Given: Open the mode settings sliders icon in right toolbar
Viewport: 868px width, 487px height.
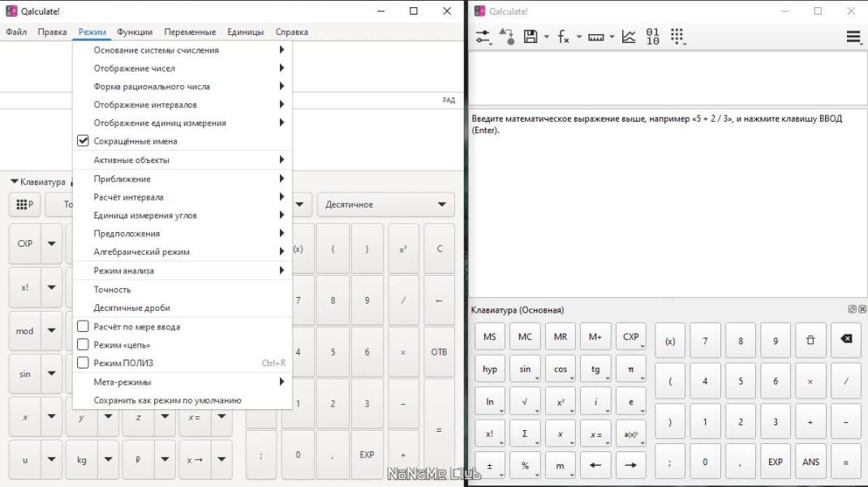Looking at the screenshot, I should tap(483, 37).
